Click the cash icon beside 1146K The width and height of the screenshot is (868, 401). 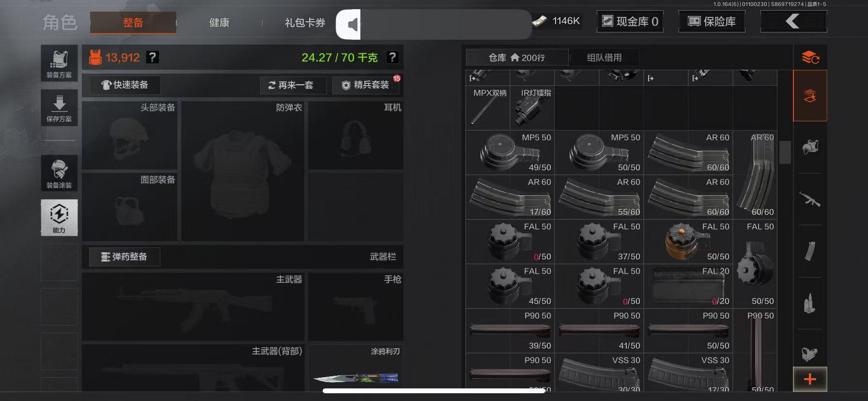coord(540,21)
